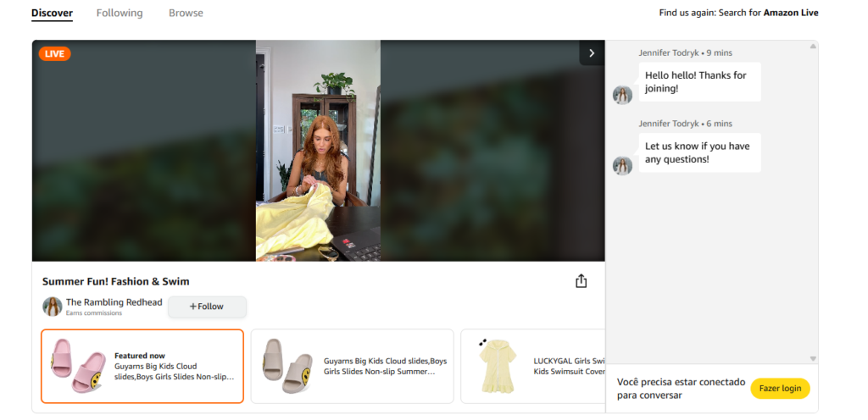This screenshot has height=420, width=868.
Task: Open the yellow LUCKYGAL swimsuit cover-up image
Action: pos(496,366)
